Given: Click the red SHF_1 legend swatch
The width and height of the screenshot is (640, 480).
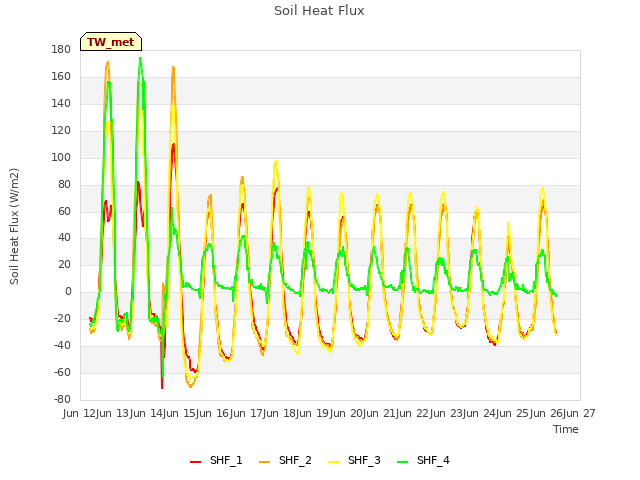Looking at the screenshot, I should tap(196, 461).
